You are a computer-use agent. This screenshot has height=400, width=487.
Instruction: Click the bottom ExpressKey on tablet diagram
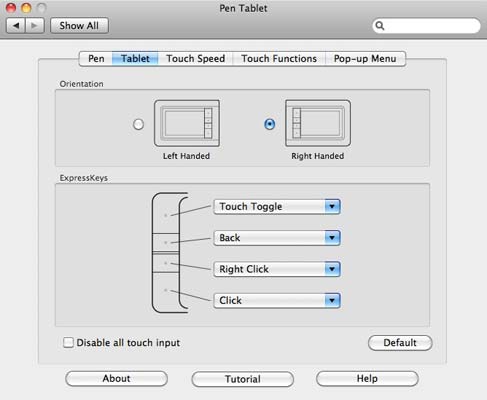[165, 293]
